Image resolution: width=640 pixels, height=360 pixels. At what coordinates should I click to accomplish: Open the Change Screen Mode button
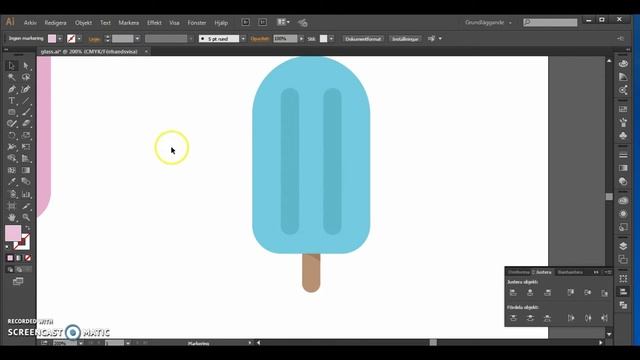pyautogui.click(x=18, y=282)
